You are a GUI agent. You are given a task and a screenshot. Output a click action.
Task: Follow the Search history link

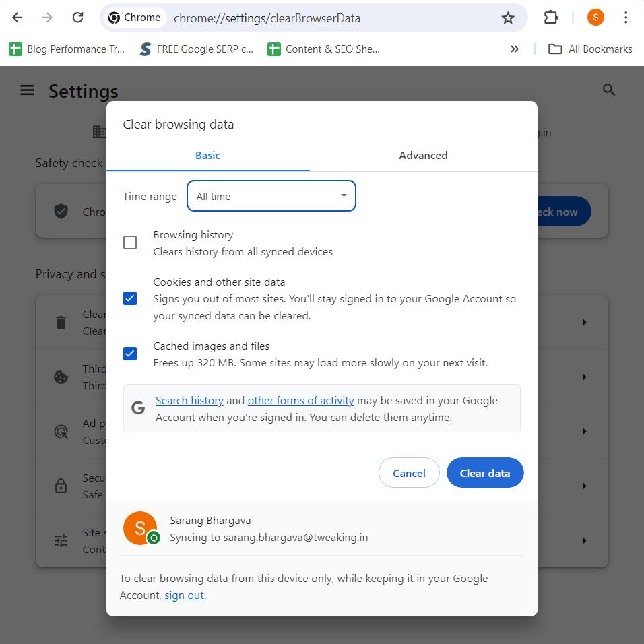(189, 401)
